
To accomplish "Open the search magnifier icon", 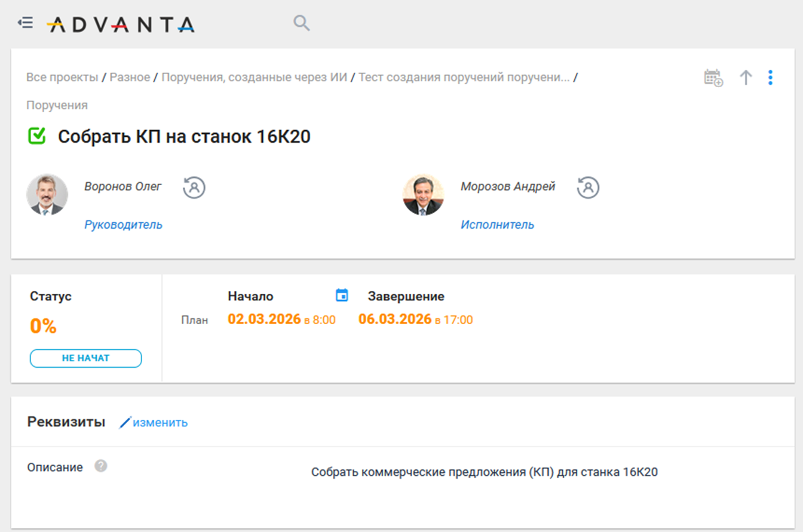I will [301, 23].
